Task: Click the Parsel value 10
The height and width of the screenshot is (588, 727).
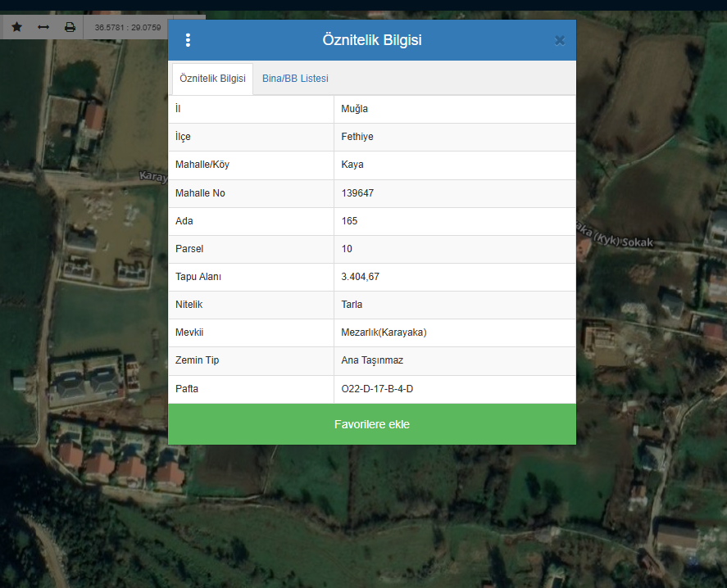Action: click(x=347, y=249)
